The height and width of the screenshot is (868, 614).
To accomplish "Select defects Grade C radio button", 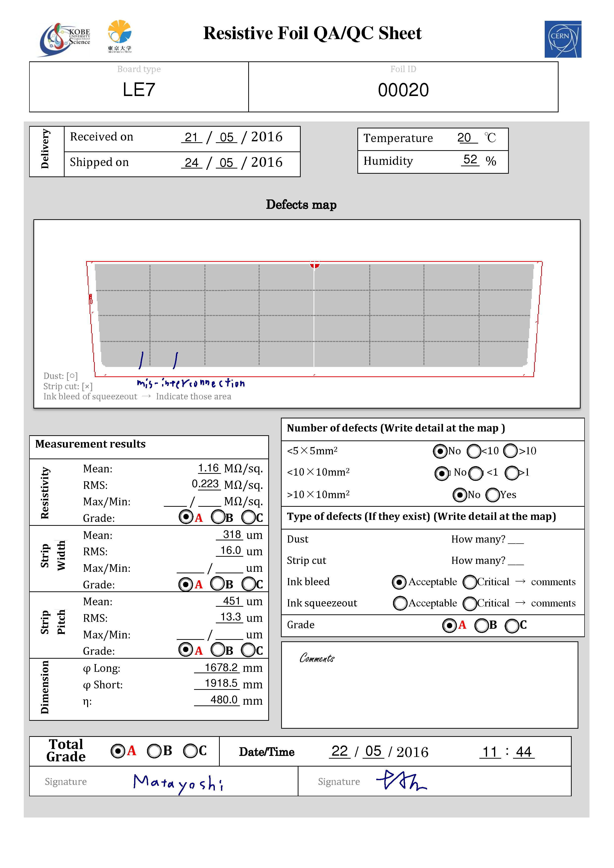I will [512, 626].
